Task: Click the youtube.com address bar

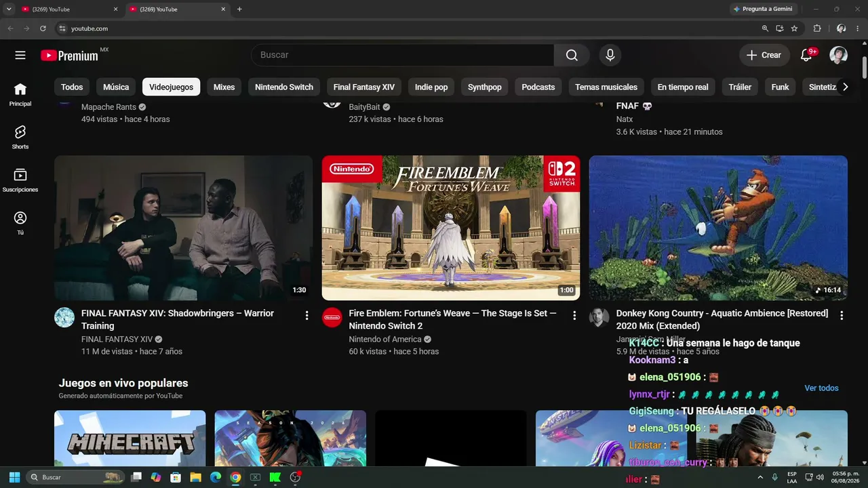Action: click(407, 28)
